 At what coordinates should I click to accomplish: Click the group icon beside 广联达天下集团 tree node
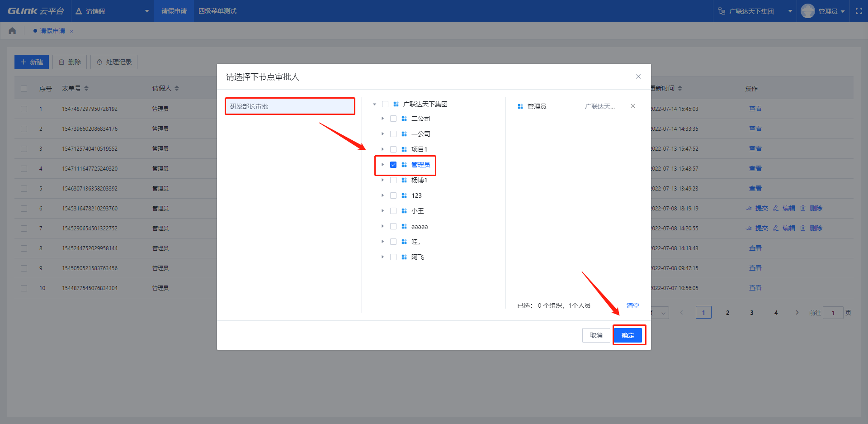[396, 104]
